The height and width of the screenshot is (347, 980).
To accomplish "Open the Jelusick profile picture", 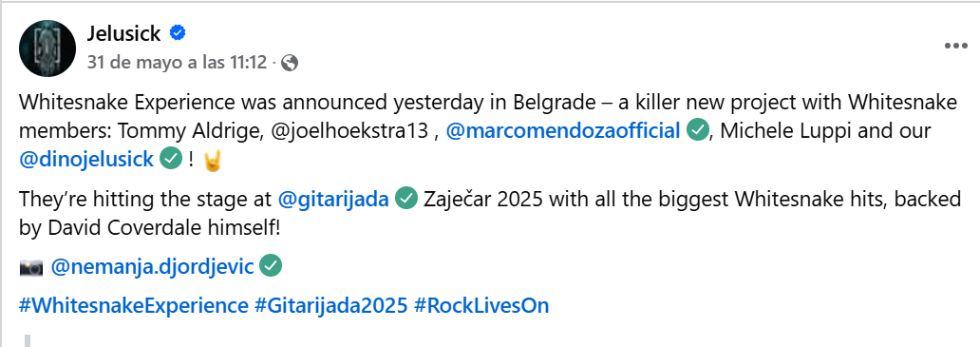I will (47, 48).
